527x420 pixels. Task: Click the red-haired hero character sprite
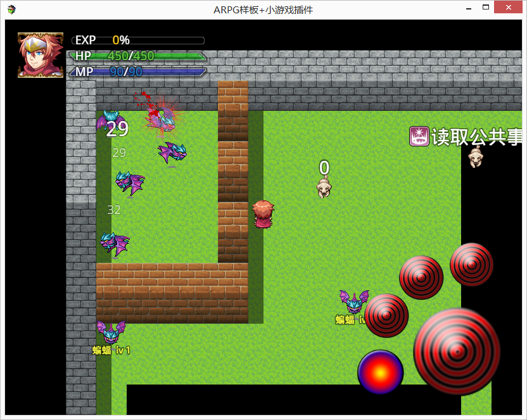tap(263, 214)
